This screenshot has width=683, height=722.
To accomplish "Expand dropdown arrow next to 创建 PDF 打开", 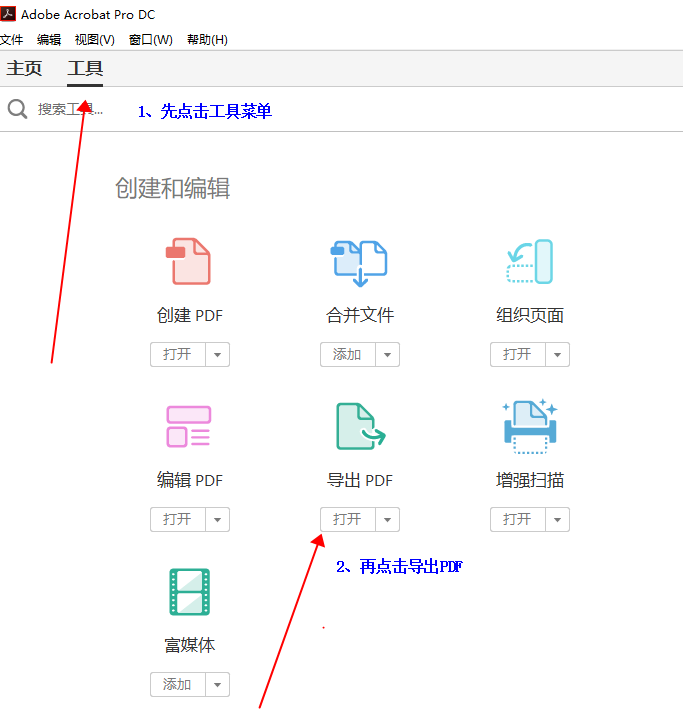I will point(217,355).
